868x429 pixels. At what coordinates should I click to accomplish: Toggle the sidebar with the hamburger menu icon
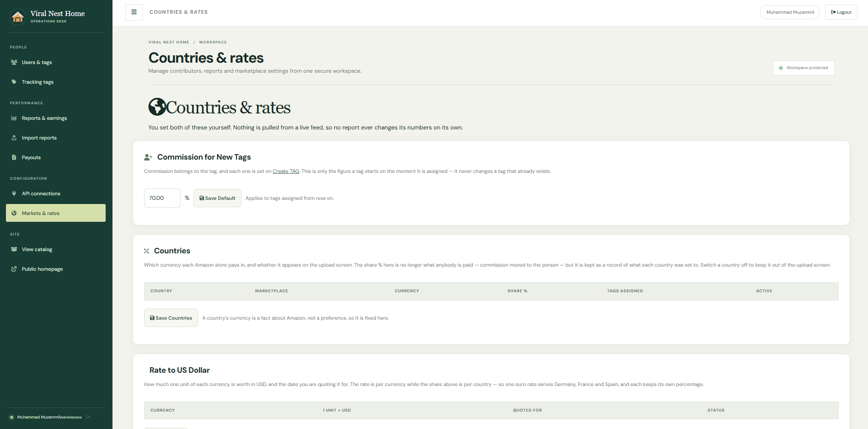pyautogui.click(x=134, y=12)
